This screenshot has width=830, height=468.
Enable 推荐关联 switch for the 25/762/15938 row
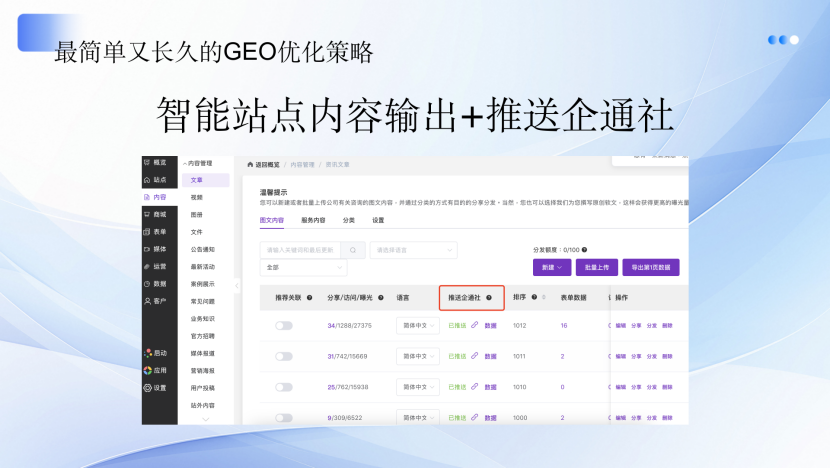click(284, 387)
